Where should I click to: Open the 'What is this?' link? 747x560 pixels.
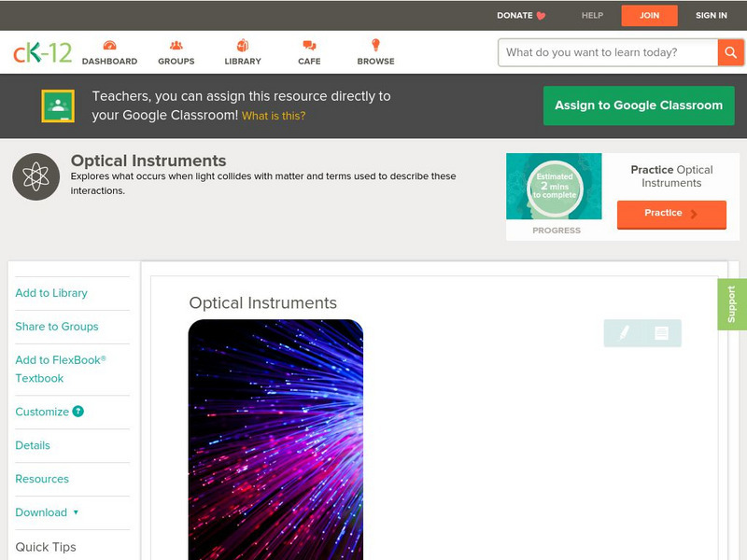tap(274, 116)
